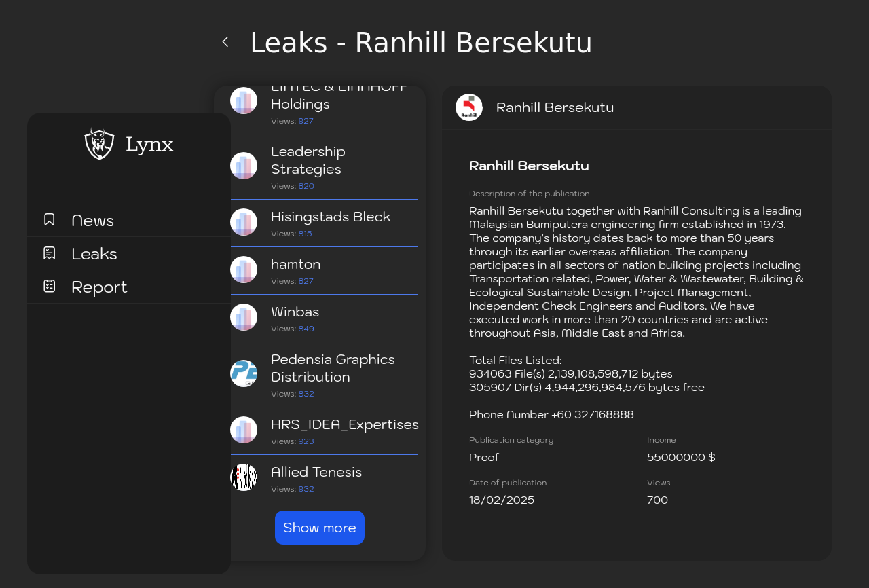869x588 pixels.
Task: Click views count 827
Action: tap(306, 281)
